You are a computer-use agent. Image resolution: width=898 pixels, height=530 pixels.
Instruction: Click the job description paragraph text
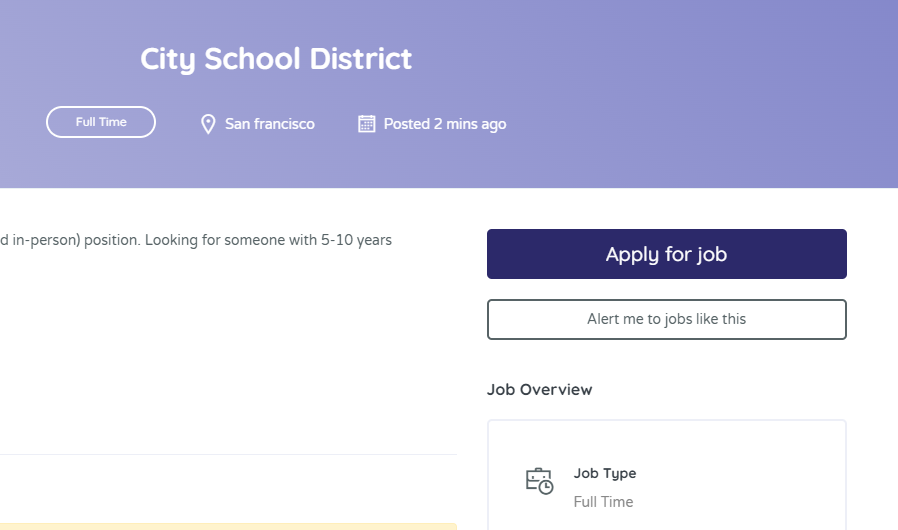point(196,240)
